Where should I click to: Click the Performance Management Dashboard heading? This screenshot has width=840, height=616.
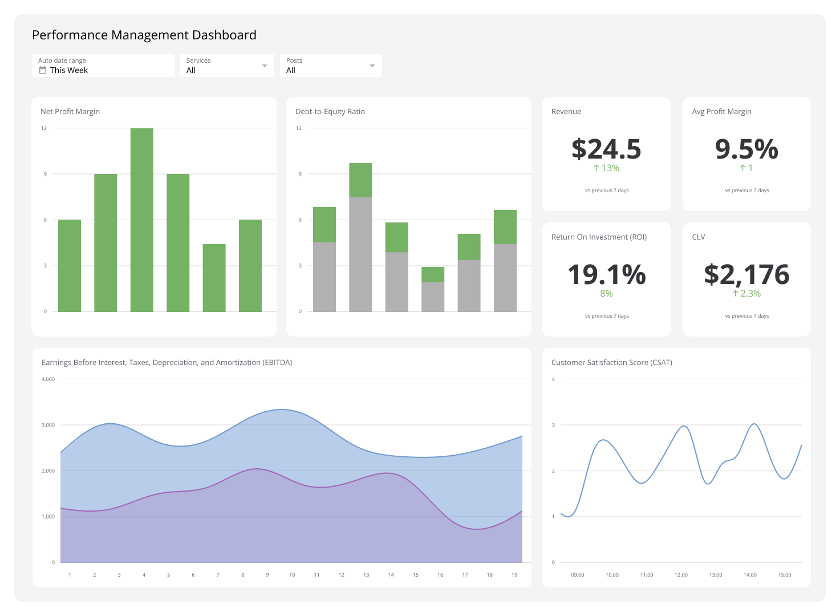tap(144, 35)
